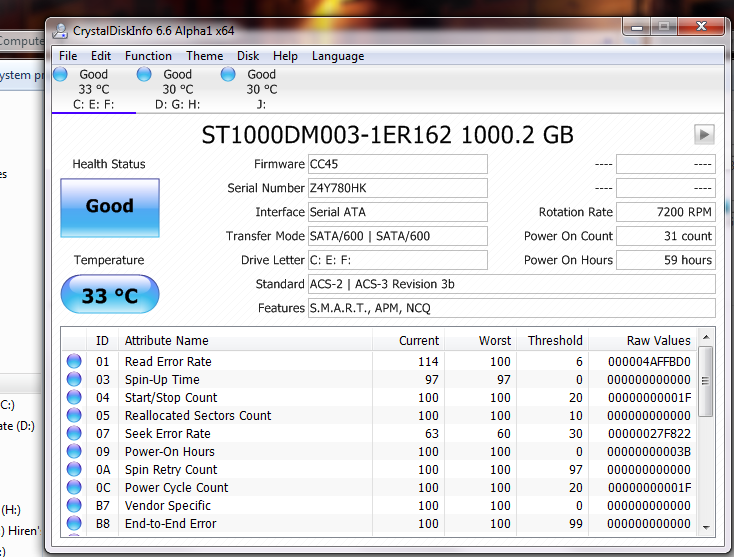This screenshot has width=734, height=557.
Task: Select the D: G: H: disk tab
Action: pyautogui.click(x=177, y=89)
